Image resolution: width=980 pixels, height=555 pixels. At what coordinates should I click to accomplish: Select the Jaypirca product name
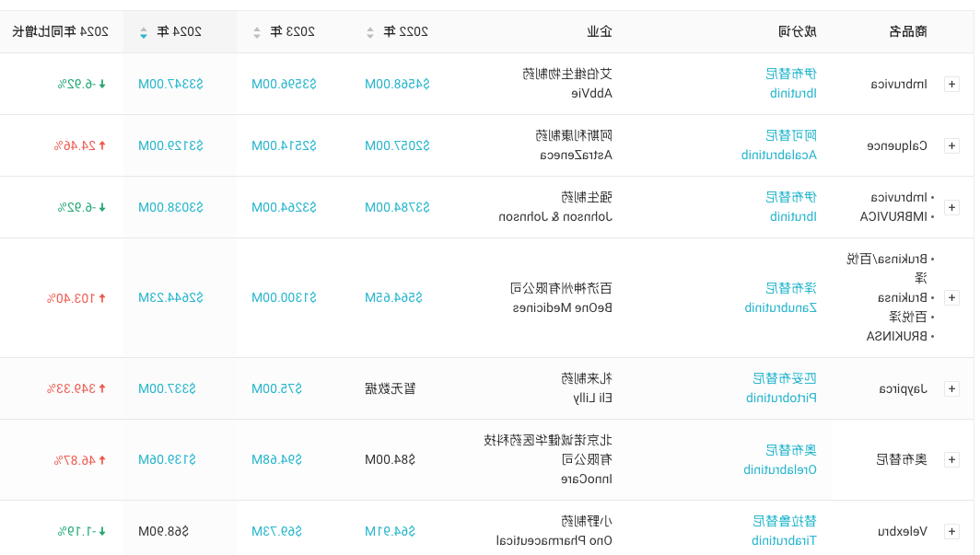pos(904,389)
